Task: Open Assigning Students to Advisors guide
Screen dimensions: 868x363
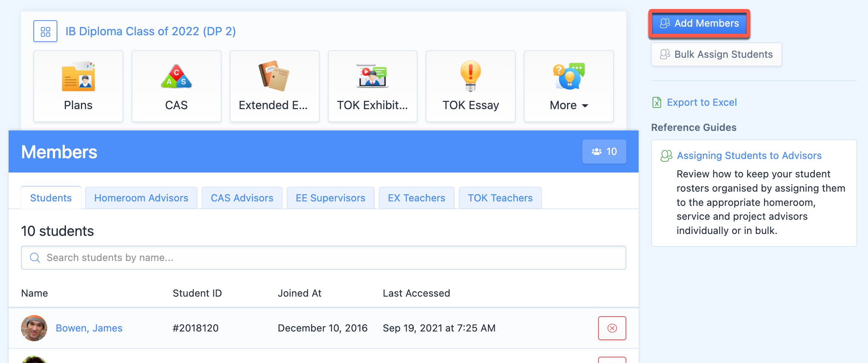Action: coord(749,156)
